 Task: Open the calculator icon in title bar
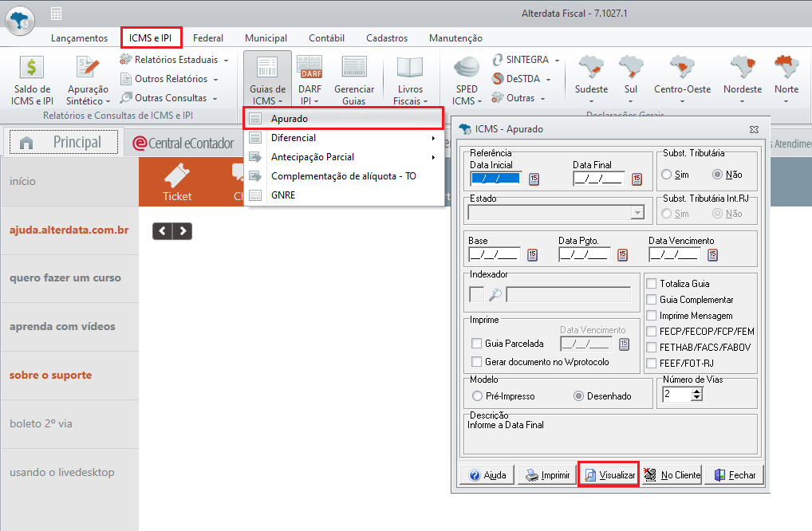[57, 14]
